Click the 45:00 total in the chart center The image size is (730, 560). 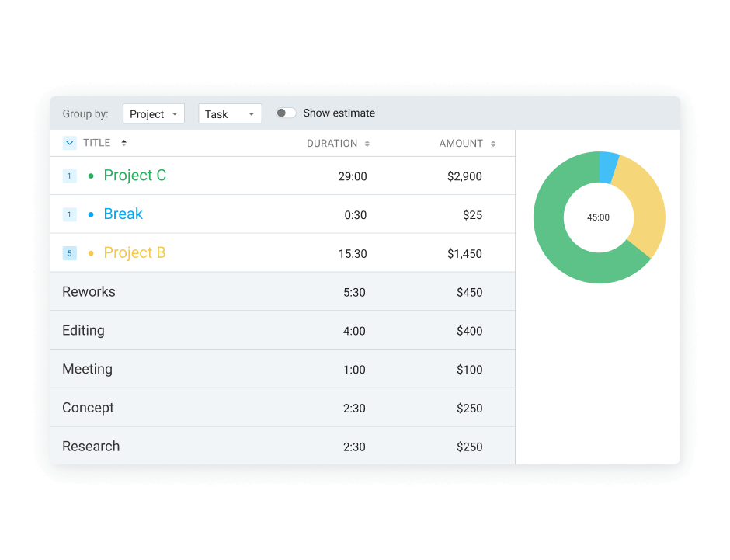598,218
